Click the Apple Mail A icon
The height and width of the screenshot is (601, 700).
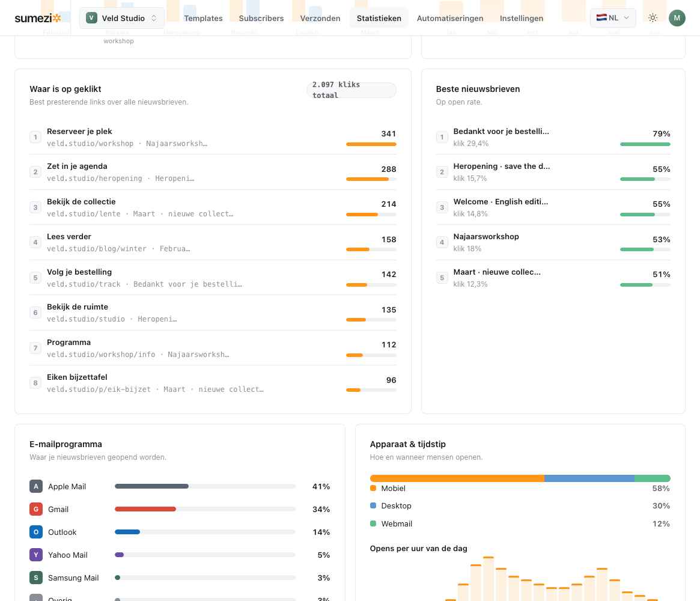click(35, 486)
